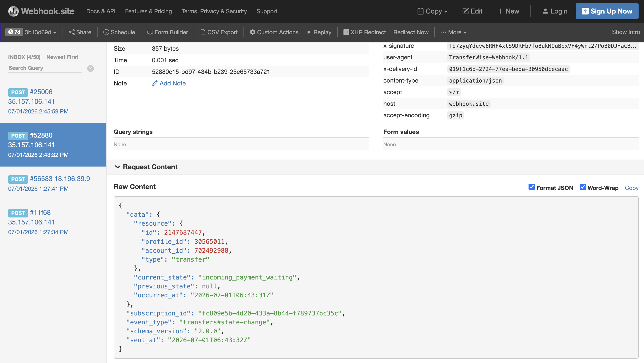Image resolution: width=644 pixels, height=363 pixels.
Task: Click the Edit pencil icon
Action: (465, 11)
